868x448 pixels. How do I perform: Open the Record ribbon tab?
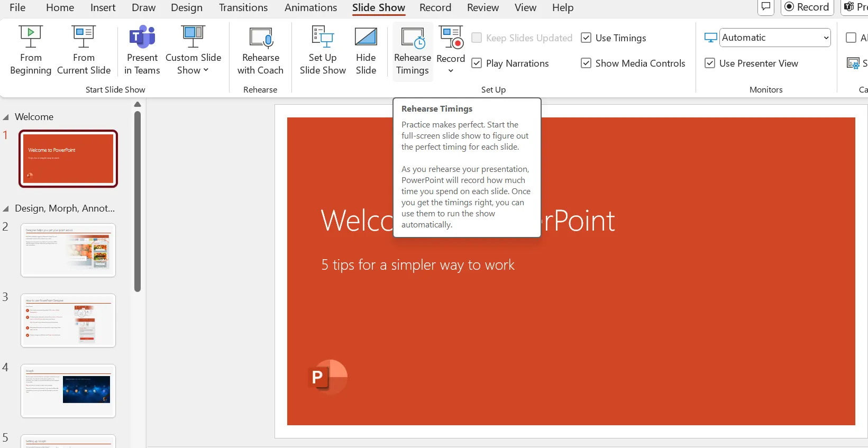[435, 7]
